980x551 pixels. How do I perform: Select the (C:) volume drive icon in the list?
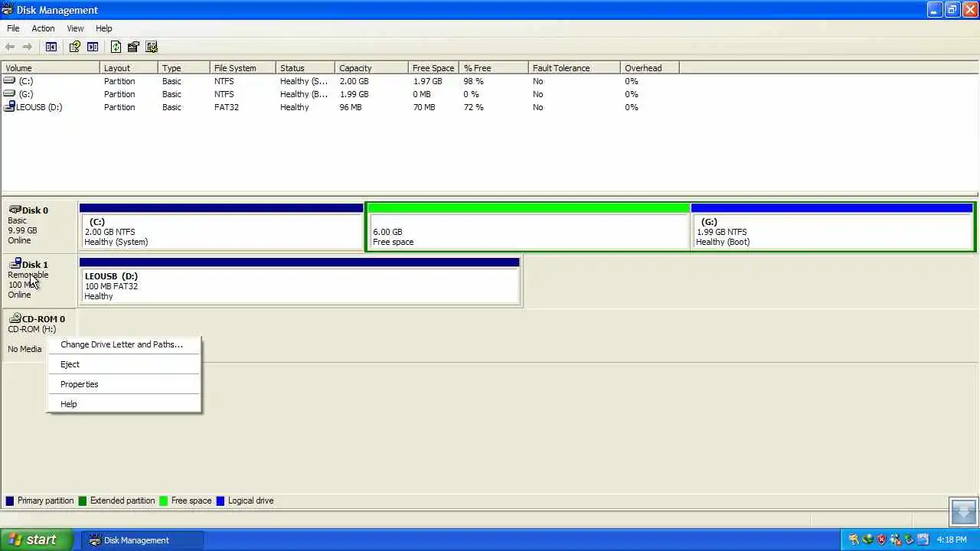coord(9,81)
